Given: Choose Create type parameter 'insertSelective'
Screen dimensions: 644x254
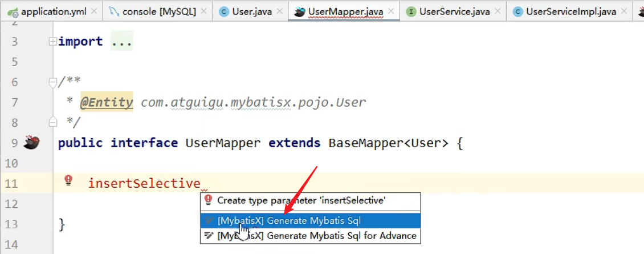Looking at the screenshot, I should pyautogui.click(x=310, y=200).
